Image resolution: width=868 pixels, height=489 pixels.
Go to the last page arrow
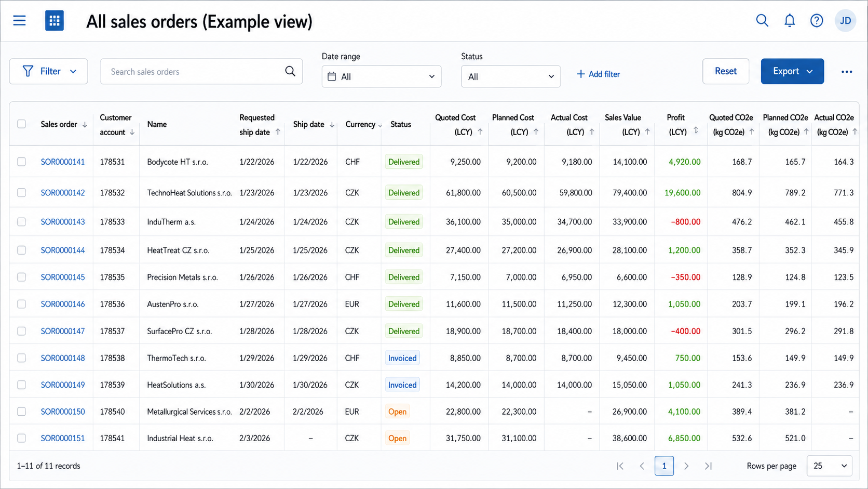(x=708, y=466)
